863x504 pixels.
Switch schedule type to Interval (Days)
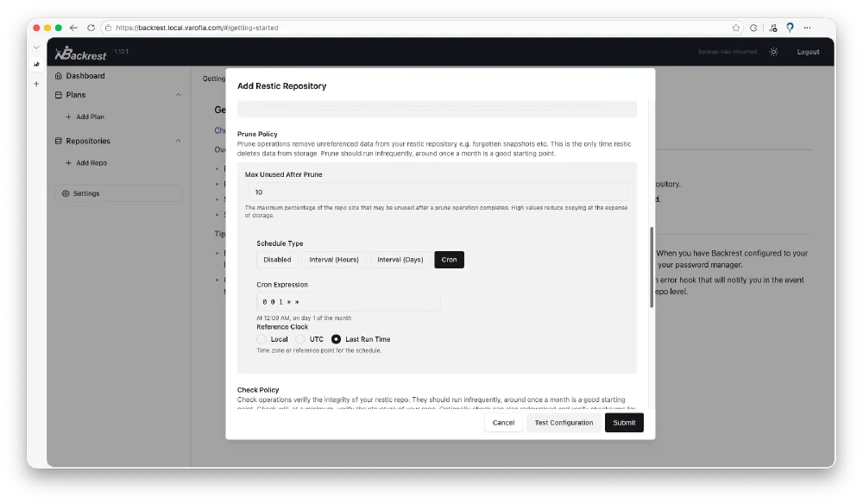point(400,259)
